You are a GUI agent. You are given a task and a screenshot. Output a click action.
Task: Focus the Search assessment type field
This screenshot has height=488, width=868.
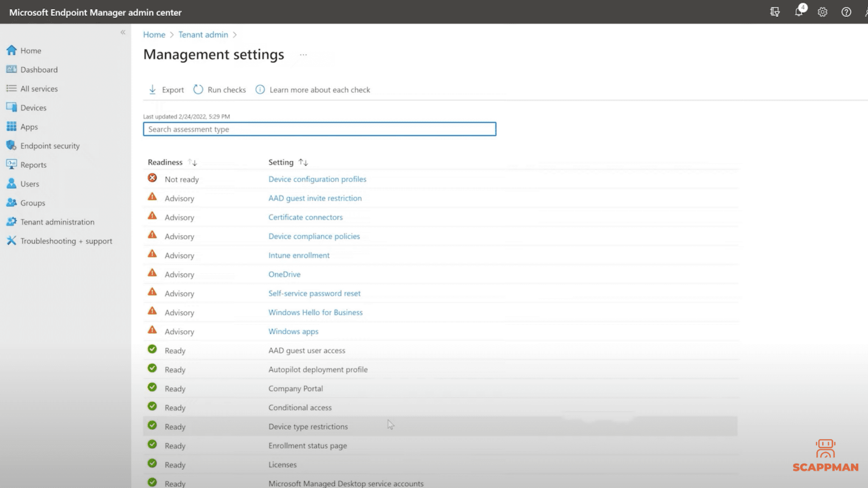click(319, 129)
